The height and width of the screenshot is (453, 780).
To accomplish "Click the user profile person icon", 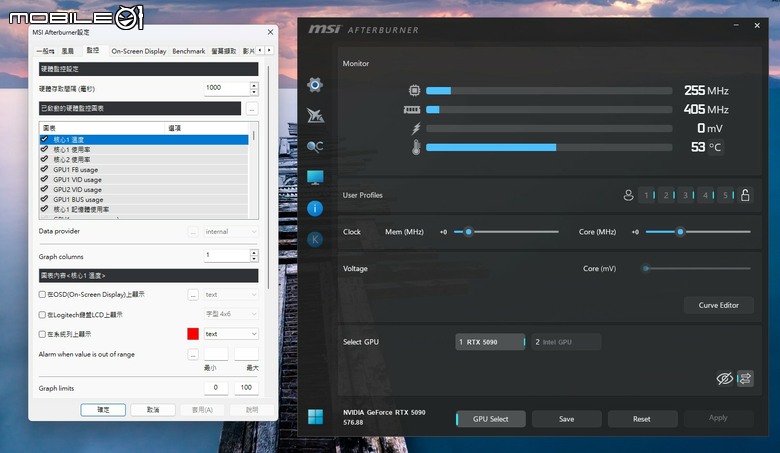I will 628,195.
